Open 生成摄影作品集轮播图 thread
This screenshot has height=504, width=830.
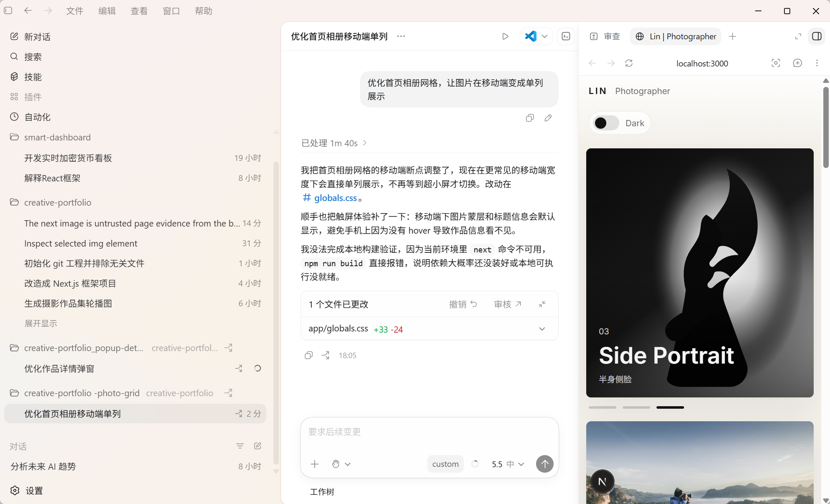(135, 303)
